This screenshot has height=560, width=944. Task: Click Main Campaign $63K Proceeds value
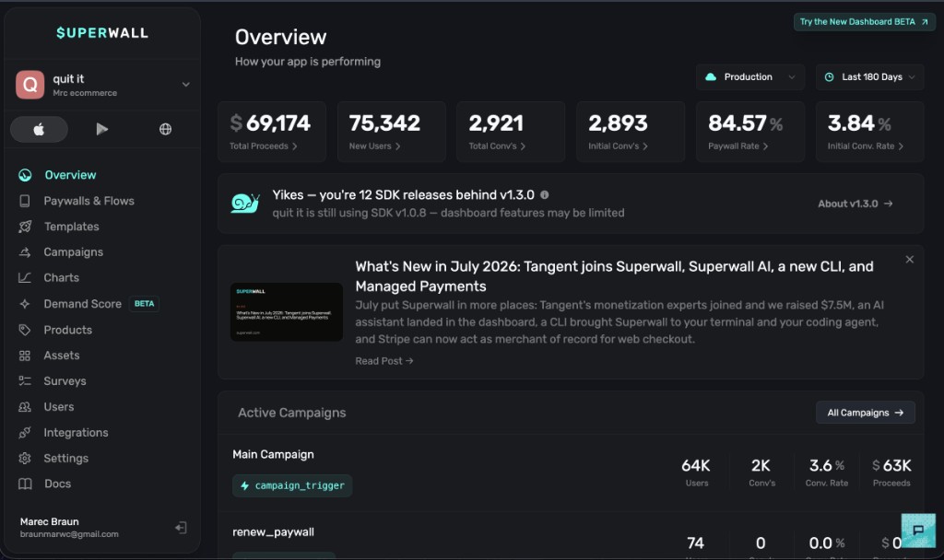pos(891,465)
